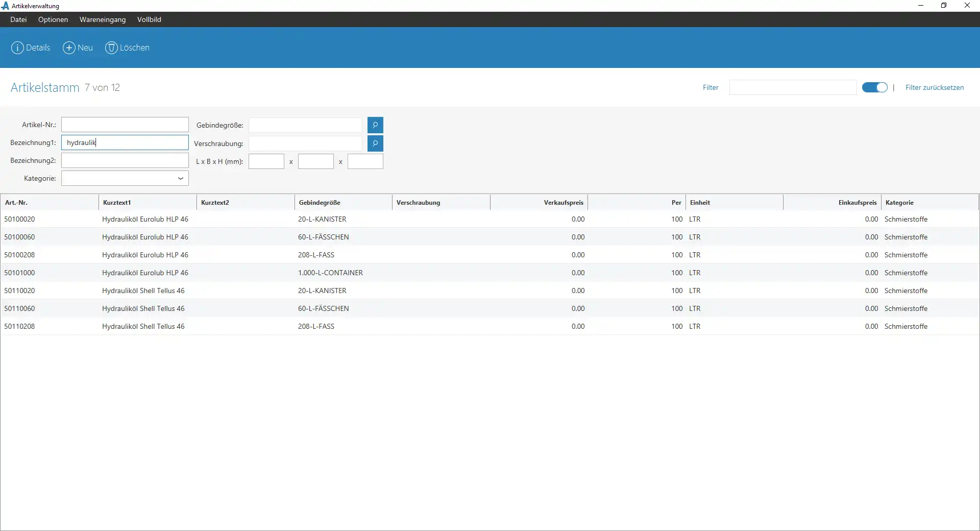Viewport: 980px width, 531px height.
Task: Sort by Gebindegröße column header
Action: [x=344, y=202]
